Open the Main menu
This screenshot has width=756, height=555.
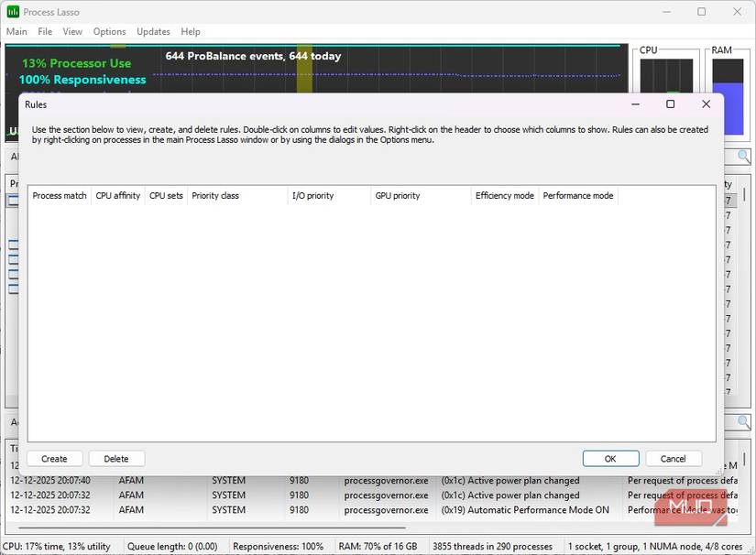click(x=16, y=32)
